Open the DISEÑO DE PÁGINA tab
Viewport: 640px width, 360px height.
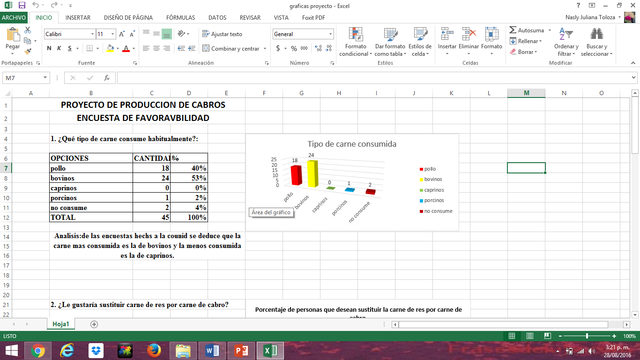pos(128,18)
